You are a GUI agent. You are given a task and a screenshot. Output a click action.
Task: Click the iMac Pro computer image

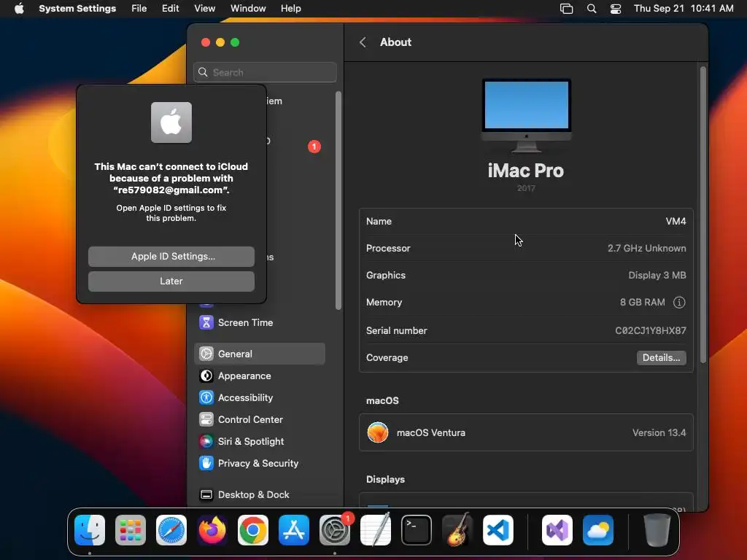[x=526, y=116]
